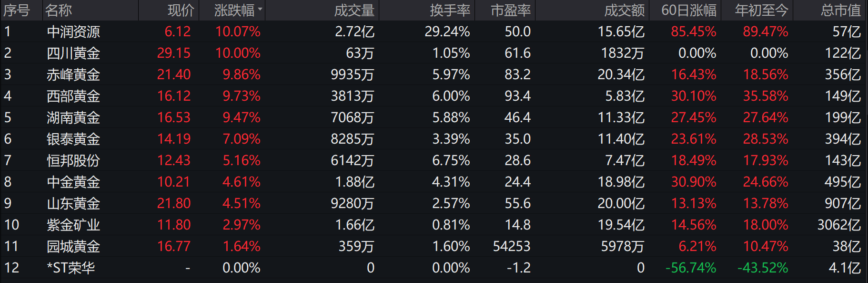Click the sort arrow beside 涨跌幅 header
This screenshot has height=283, width=868.
pyautogui.click(x=260, y=9)
